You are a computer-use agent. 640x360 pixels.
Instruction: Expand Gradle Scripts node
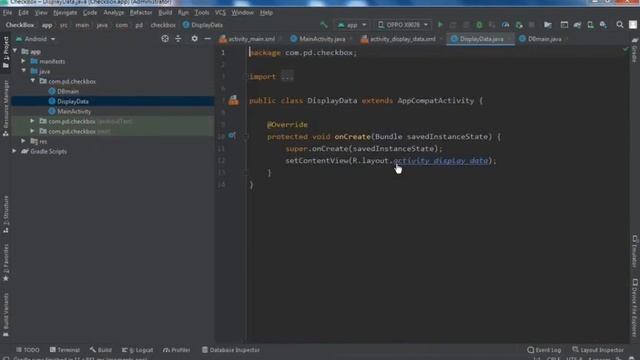14,151
